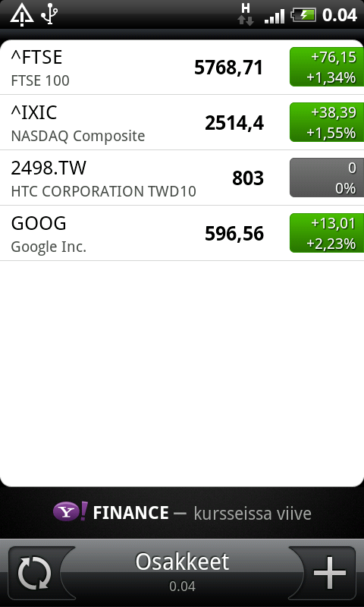Toggle GOOG change badge +13,01
This screenshot has height=607, width=364.
point(327,233)
